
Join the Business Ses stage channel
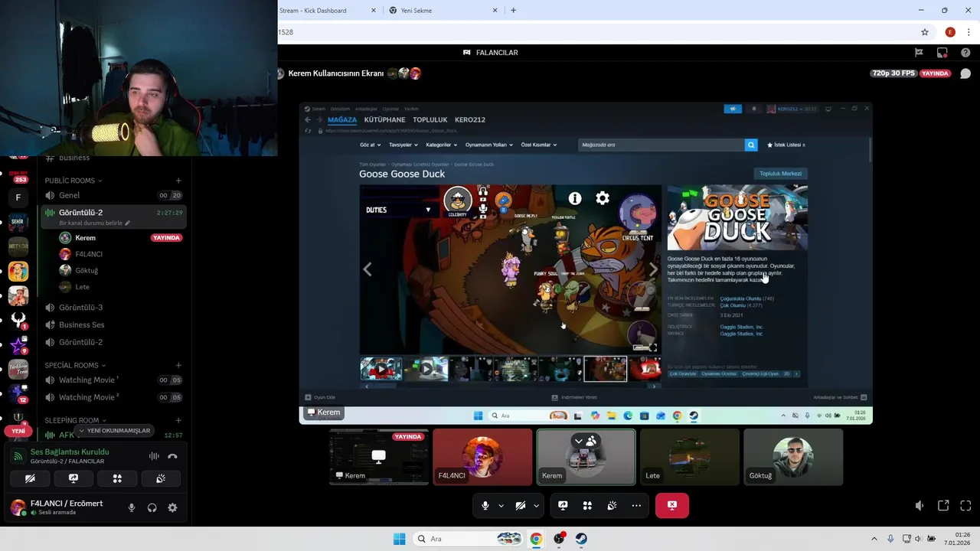[x=113, y=324]
